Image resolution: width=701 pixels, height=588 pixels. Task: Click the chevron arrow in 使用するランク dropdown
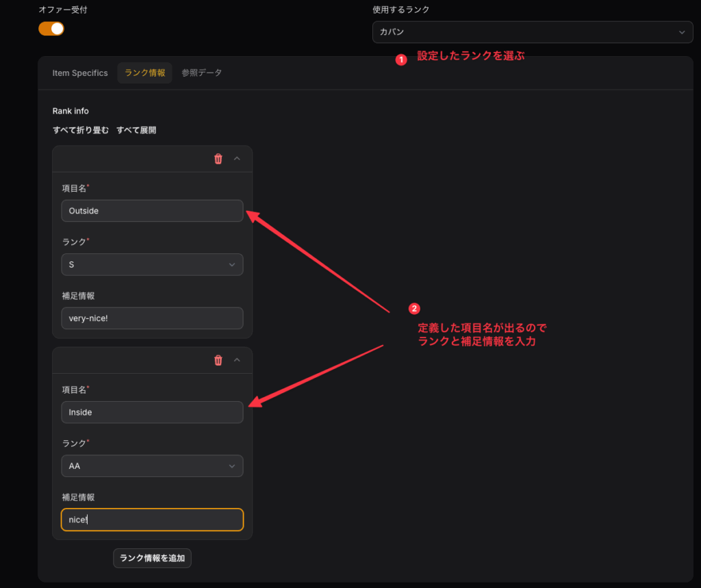coord(680,32)
